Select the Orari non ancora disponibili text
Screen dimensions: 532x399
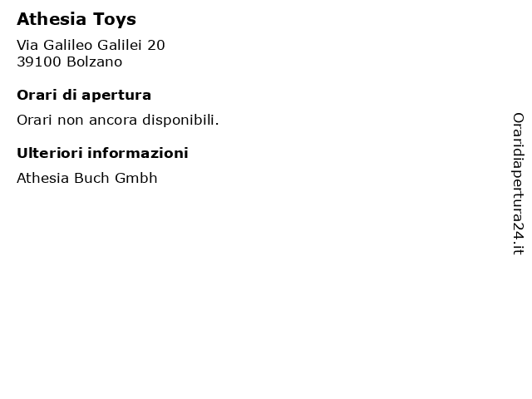(x=118, y=120)
